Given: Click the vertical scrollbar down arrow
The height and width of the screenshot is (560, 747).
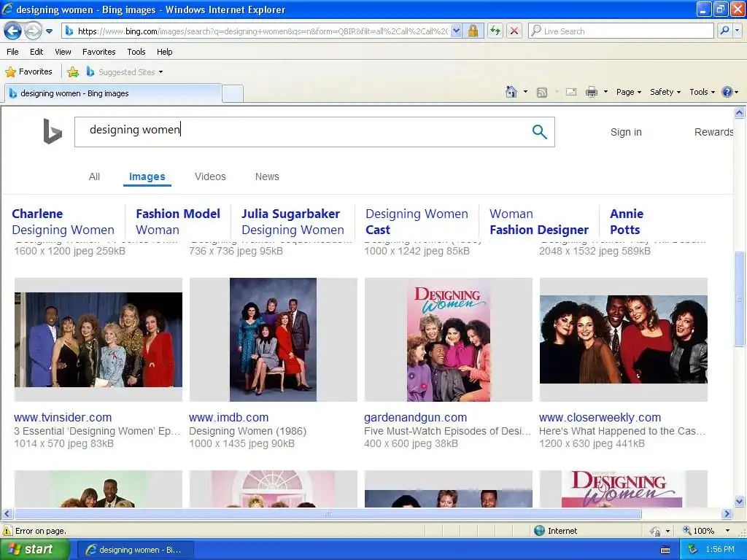Looking at the screenshot, I should pyautogui.click(x=739, y=502).
